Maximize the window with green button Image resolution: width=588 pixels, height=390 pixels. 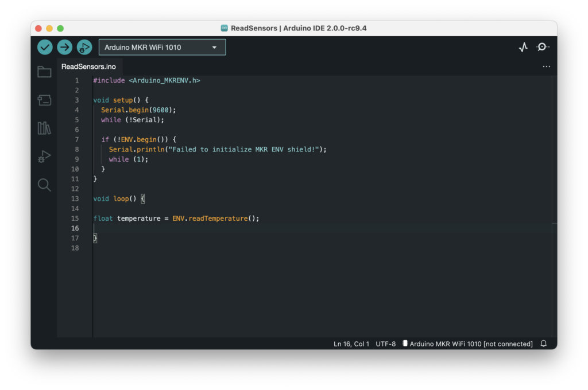pyautogui.click(x=60, y=28)
